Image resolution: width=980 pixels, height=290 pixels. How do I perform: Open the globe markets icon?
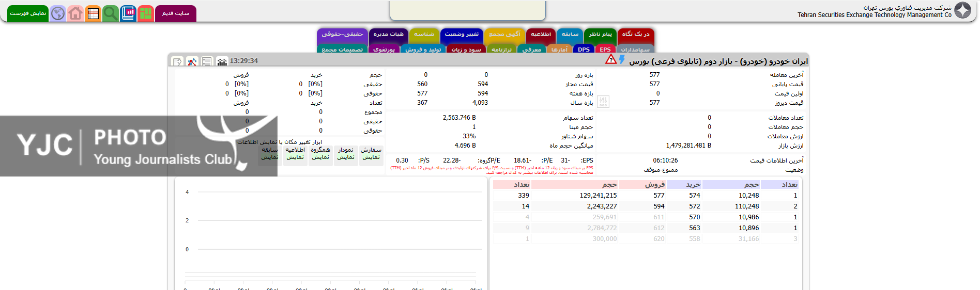(x=58, y=13)
